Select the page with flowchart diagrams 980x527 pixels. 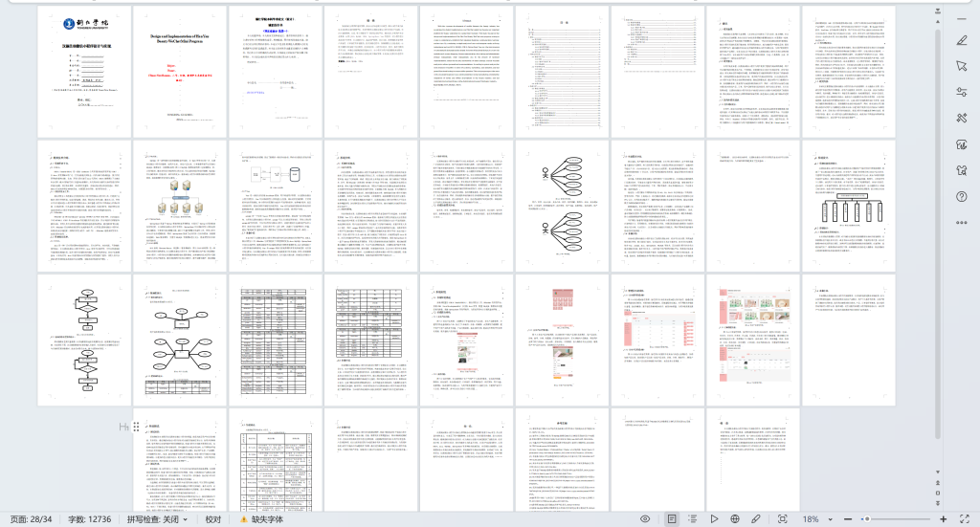pos(84,340)
